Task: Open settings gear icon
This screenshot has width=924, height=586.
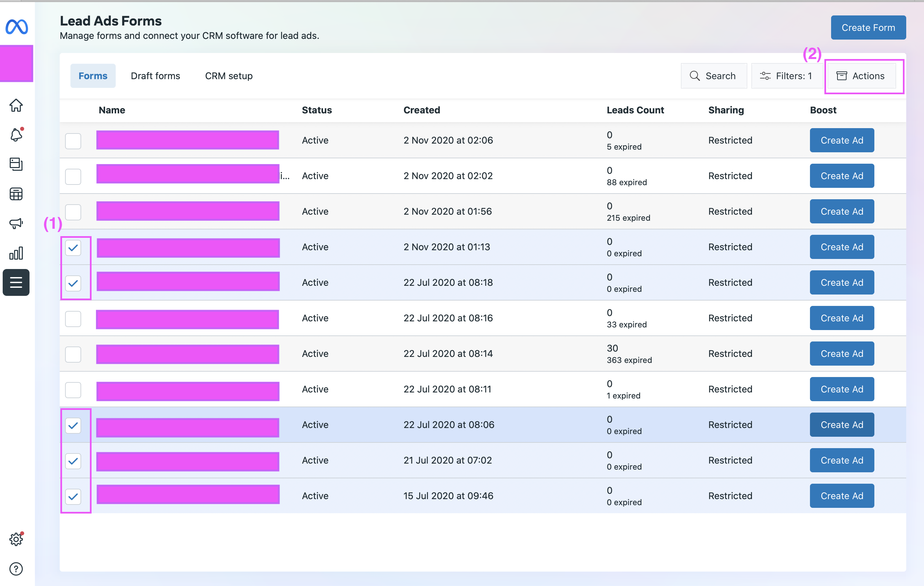Action: click(16, 539)
